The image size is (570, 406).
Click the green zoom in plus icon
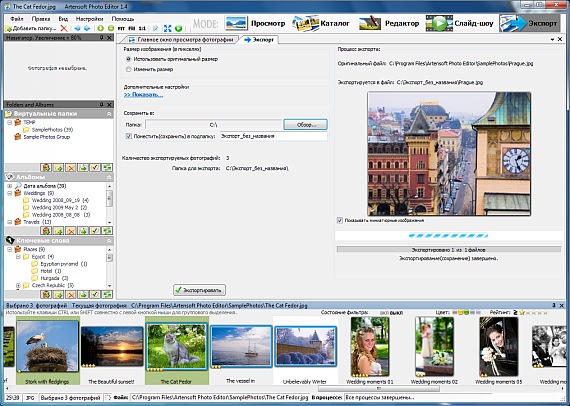point(101,28)
